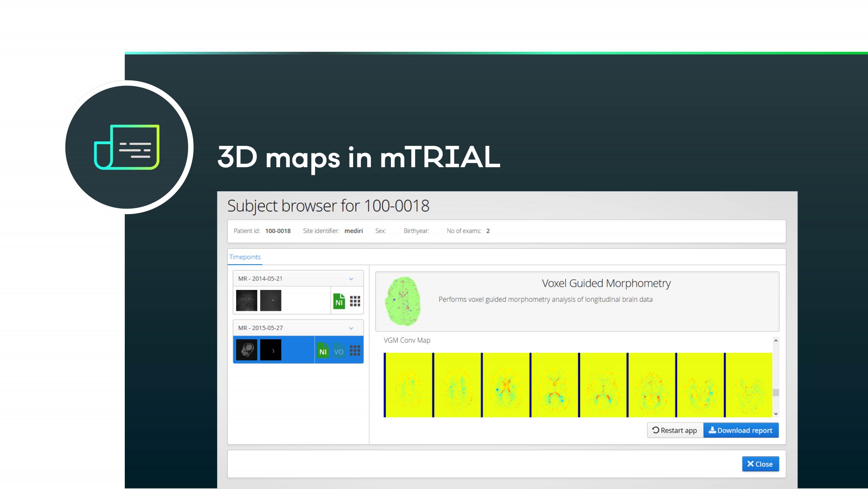Click the Restart app button
Viewport: 868px width, 489px height.
click(x=675, y=430)
